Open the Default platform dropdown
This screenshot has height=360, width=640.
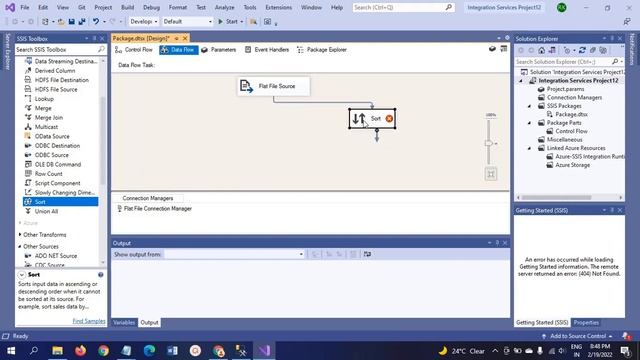click(x=187, y=22)
